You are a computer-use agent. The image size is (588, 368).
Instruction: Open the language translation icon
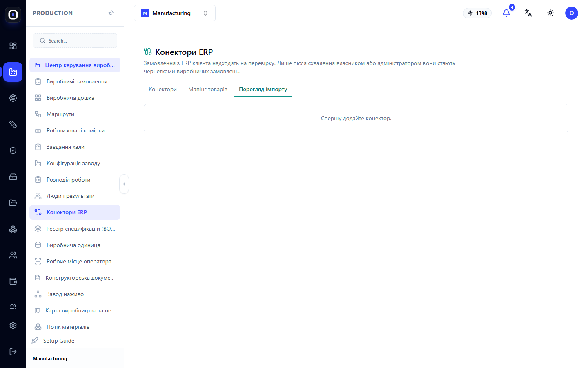[528, 13]
